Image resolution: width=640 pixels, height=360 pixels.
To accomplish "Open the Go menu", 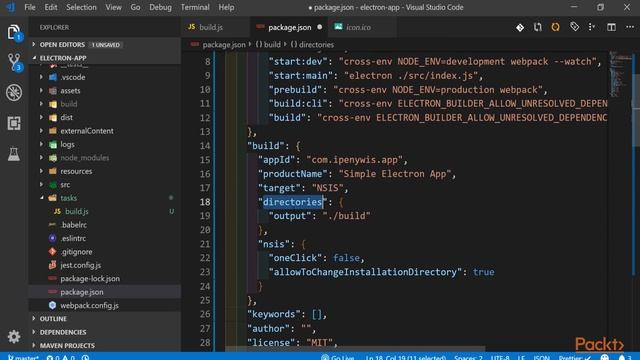I will [135, 7].
